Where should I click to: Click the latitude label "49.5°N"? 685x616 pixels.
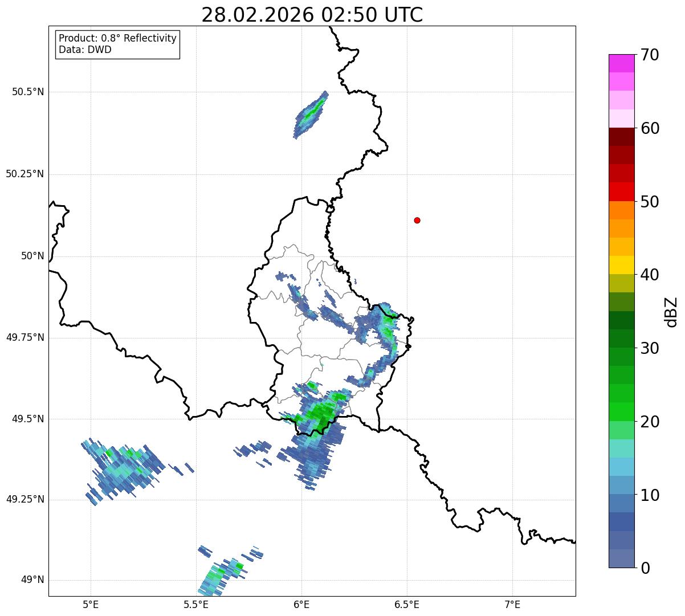pos(28,419)
